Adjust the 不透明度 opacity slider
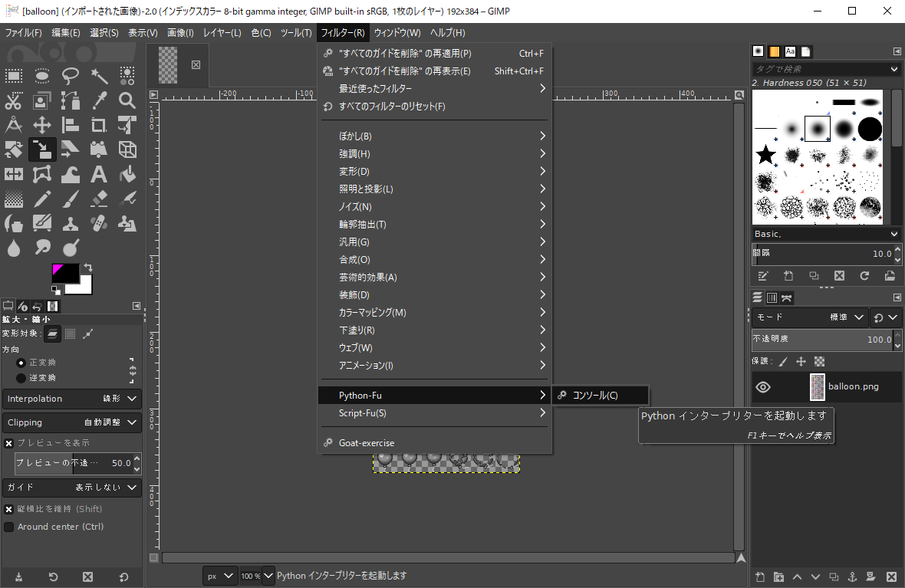The image size is (905, 588). click(813, 340)
